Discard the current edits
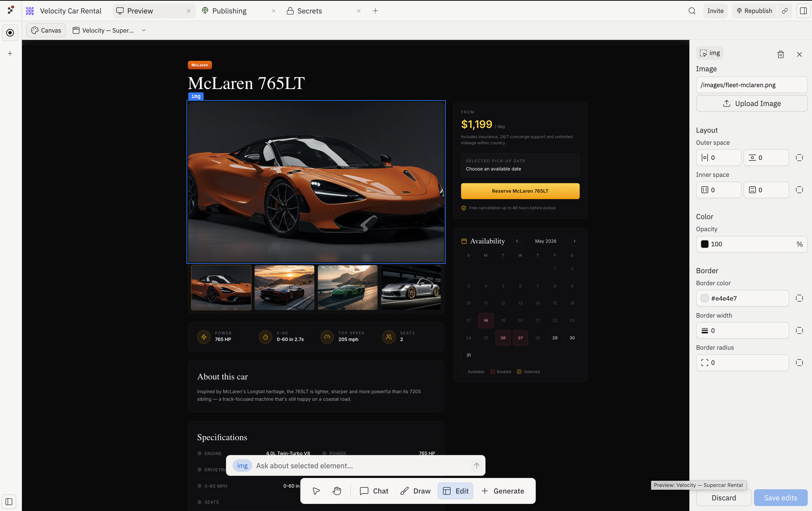 (x=724, y=498)
